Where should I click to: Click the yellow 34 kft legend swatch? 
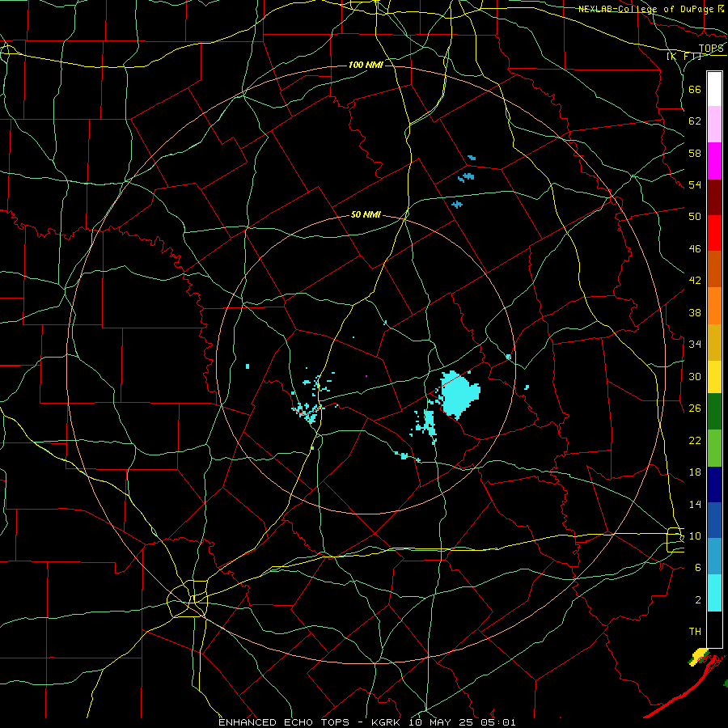714,377
